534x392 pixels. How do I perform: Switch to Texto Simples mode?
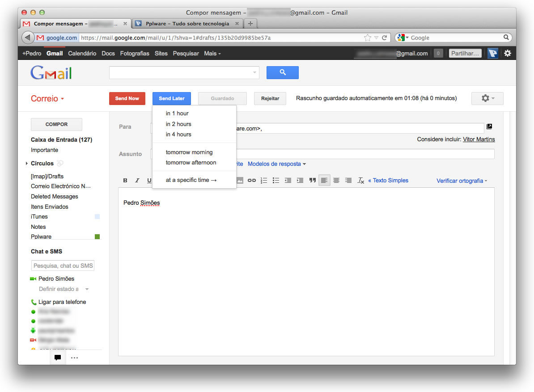(x=388, y=181)
